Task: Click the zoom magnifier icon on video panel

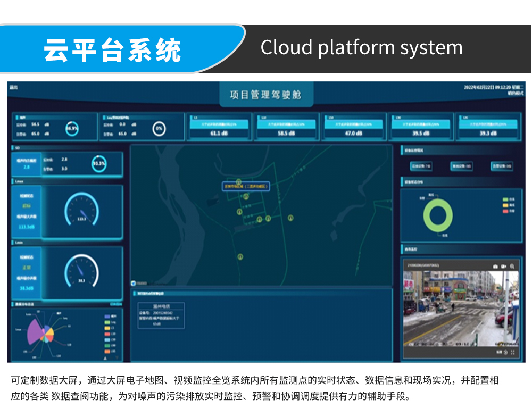Action: coord(512,266)
